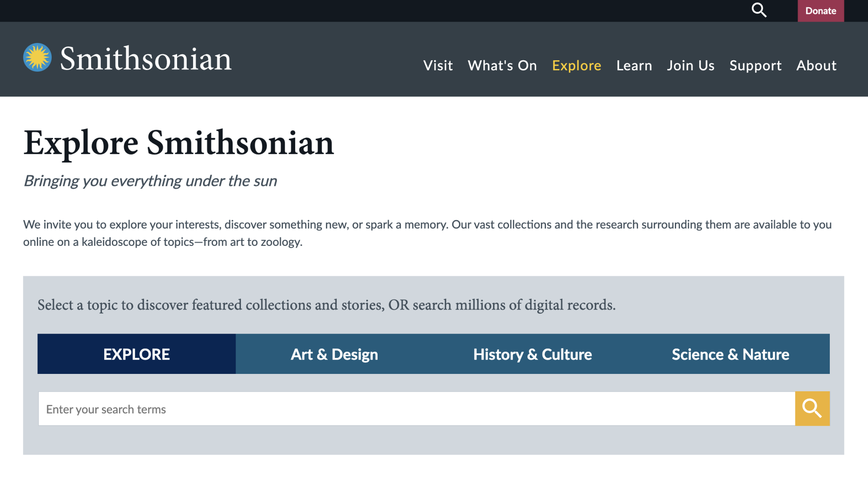The width and height of the screenshot is (868, 479).
Task: Focus the 'Enter your search terms' field
Action: pyautogui.click(x=417, y=409)
